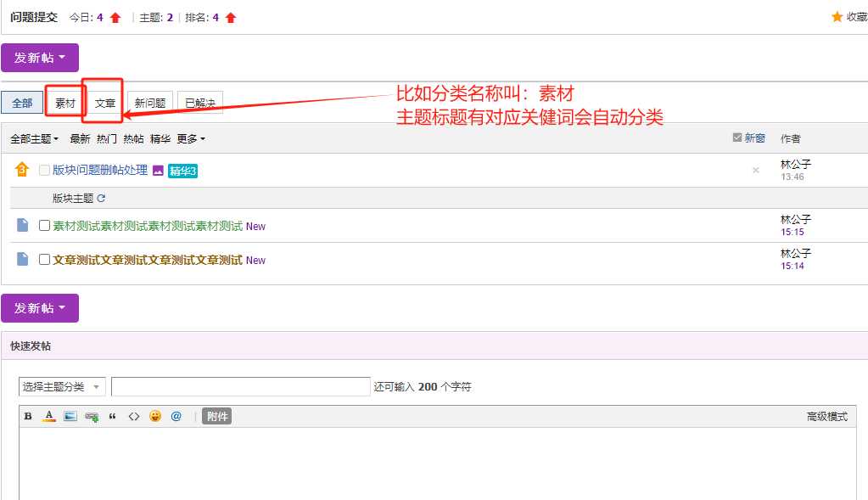Select the 新问题 category tab
The width and height of the screenshot is (868, 500).
150,103
